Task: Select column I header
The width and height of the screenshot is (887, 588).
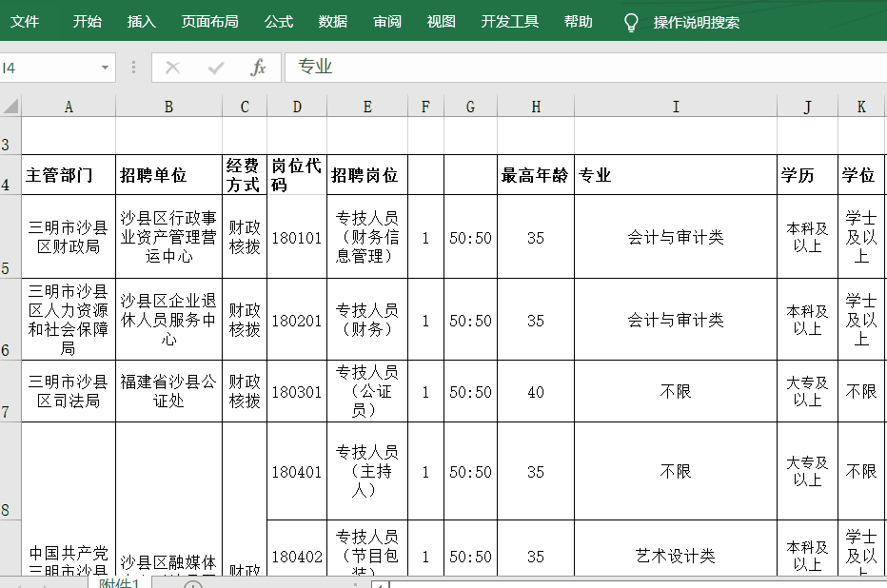Action: pos(676,107)
